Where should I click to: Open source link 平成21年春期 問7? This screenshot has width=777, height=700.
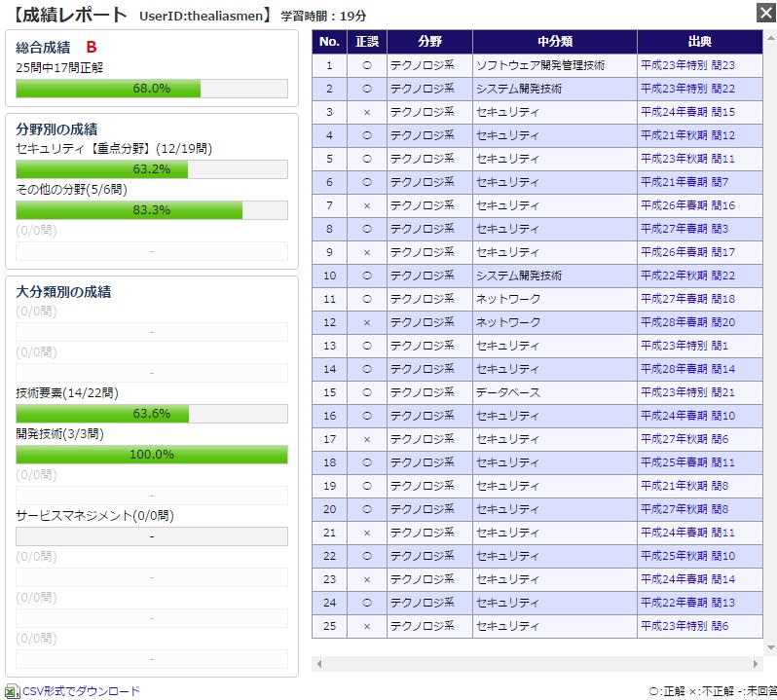pyautogui.click(x=684, y=182)
